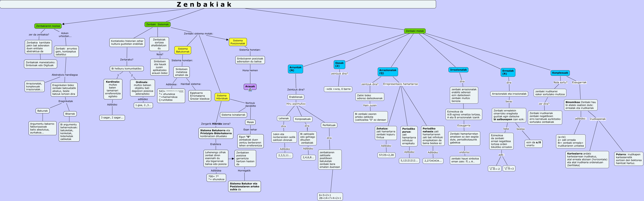Image resolution: width=644 pixels, height=201 pixels.
Task: Click the blue Arrazionalak (Q) node
Action: [x=387, y=72]
